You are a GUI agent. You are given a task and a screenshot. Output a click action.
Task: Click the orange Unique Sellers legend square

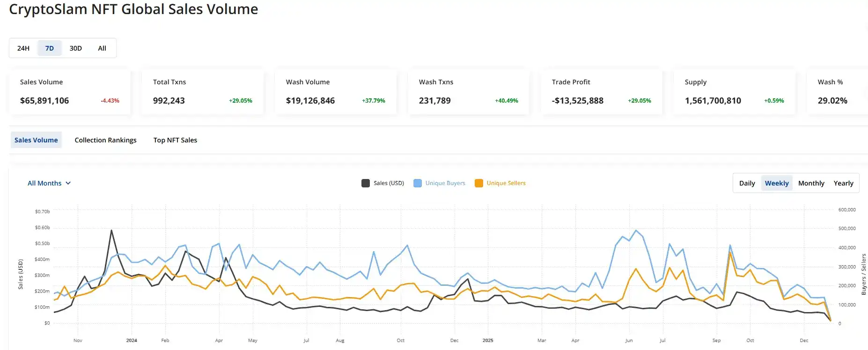pos(478,183)
